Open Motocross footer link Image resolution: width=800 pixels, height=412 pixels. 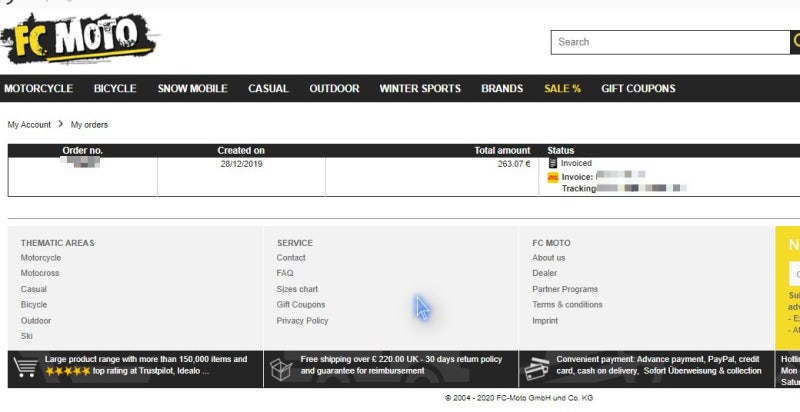40,273
